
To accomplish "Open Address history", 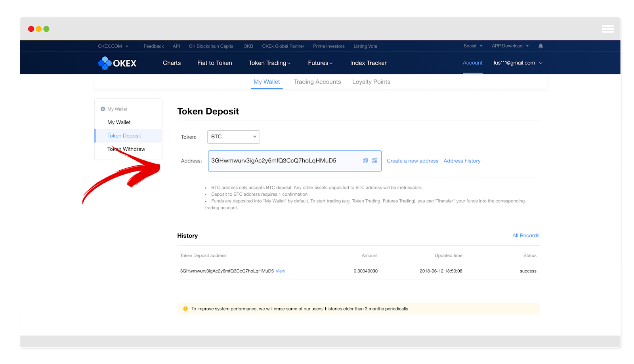I will click(462, 161).
